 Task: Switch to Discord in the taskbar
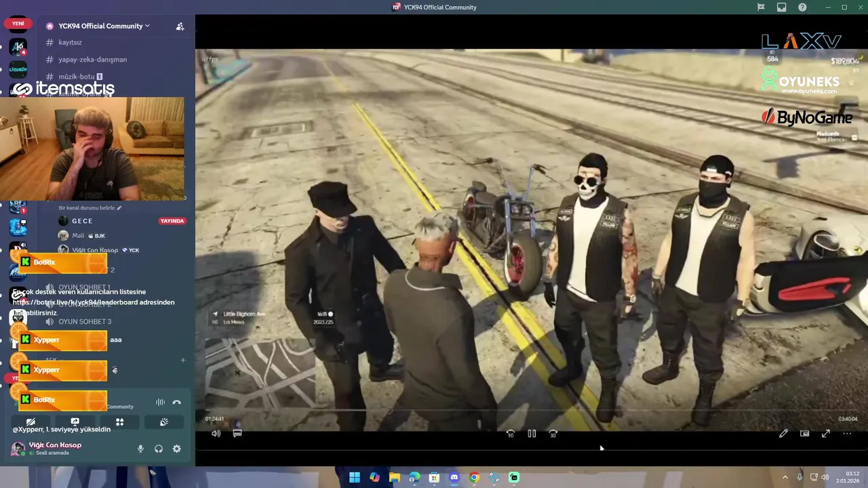[454, 478]
